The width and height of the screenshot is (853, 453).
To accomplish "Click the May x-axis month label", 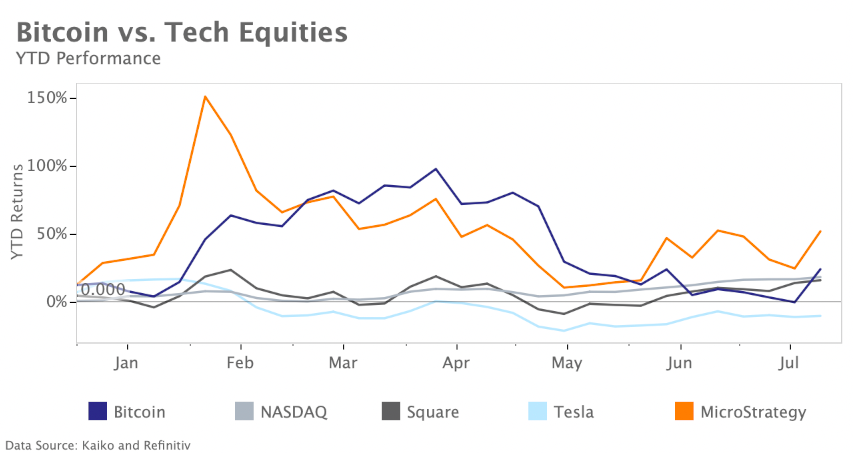I will point(566,360).
